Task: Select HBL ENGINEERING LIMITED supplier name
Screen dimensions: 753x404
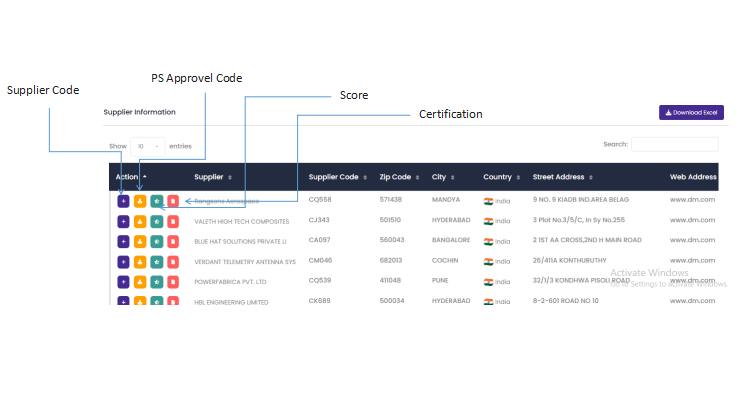Action: click(x=231, y=302)
